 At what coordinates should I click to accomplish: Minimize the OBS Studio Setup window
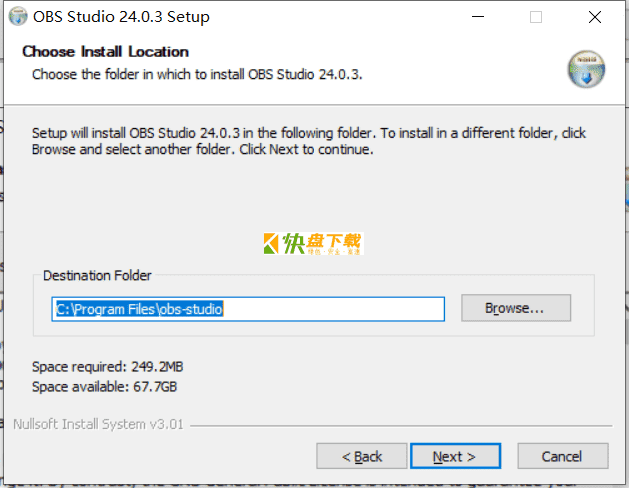tap(478, 17)
